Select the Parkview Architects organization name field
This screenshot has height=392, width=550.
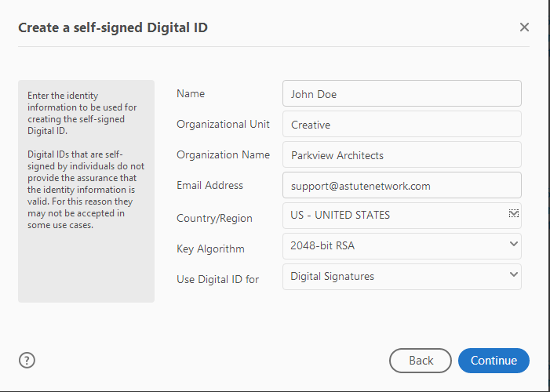[402, 154]
